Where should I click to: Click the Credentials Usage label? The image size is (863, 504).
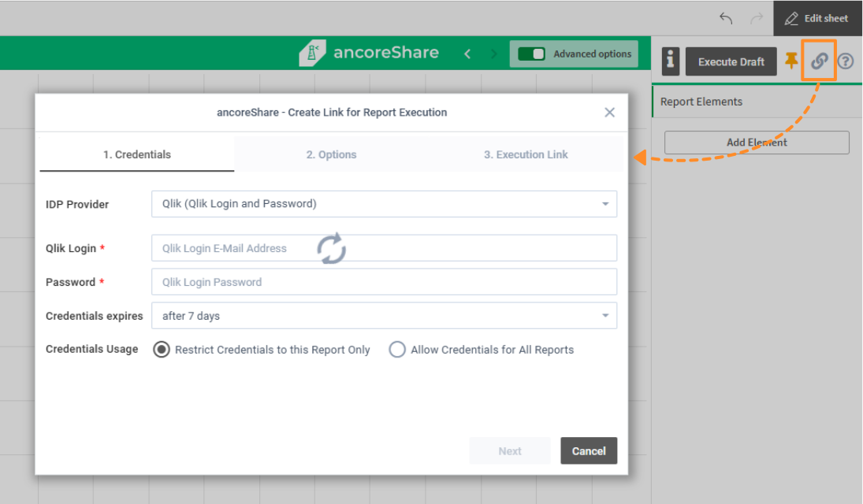[92, 349]
